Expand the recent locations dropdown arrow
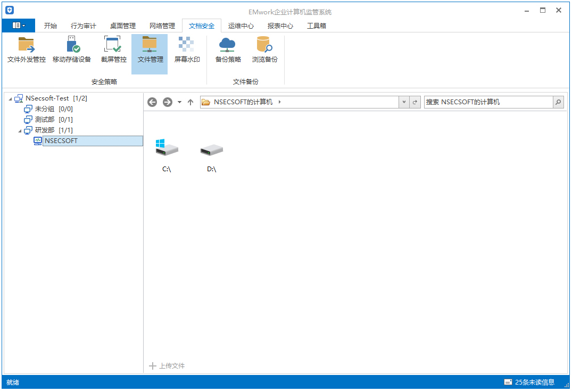 [x=179, y=102]
